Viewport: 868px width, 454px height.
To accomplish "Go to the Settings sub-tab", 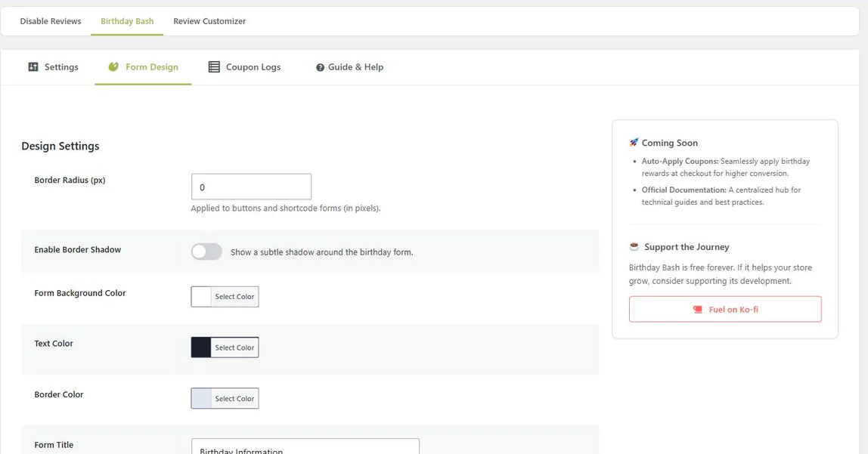I will pyautogui.click(x=53, y=67).
